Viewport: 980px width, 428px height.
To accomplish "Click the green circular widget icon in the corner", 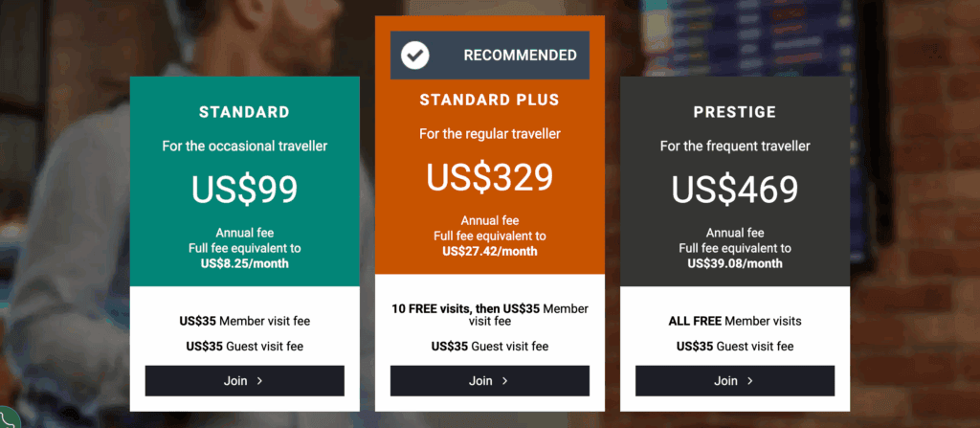I will (x=6, y=420).
